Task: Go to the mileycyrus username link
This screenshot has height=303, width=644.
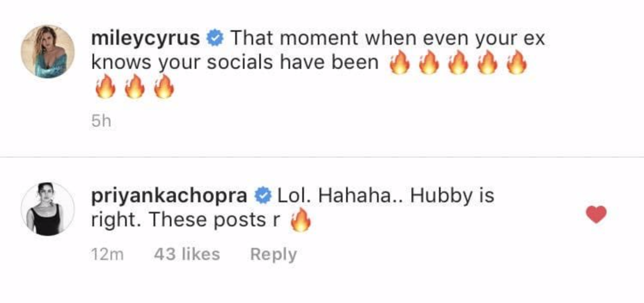Action: click(145, 39)
